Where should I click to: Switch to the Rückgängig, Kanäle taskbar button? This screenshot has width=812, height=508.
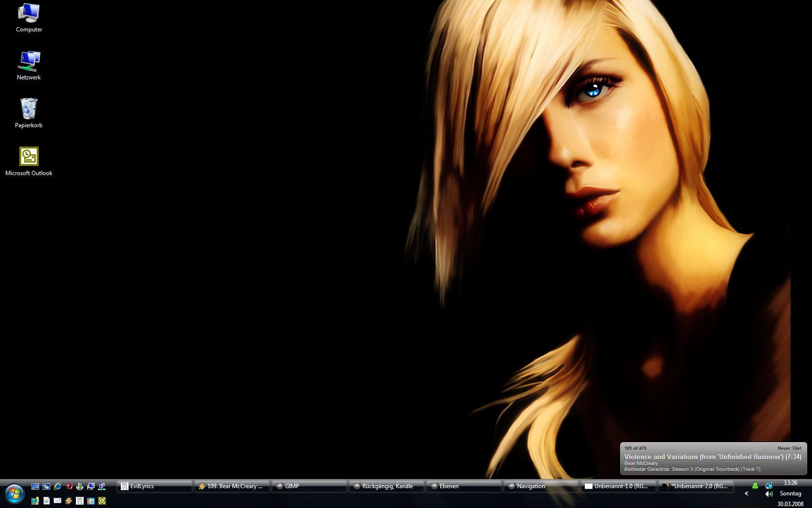tap(386, 486)
